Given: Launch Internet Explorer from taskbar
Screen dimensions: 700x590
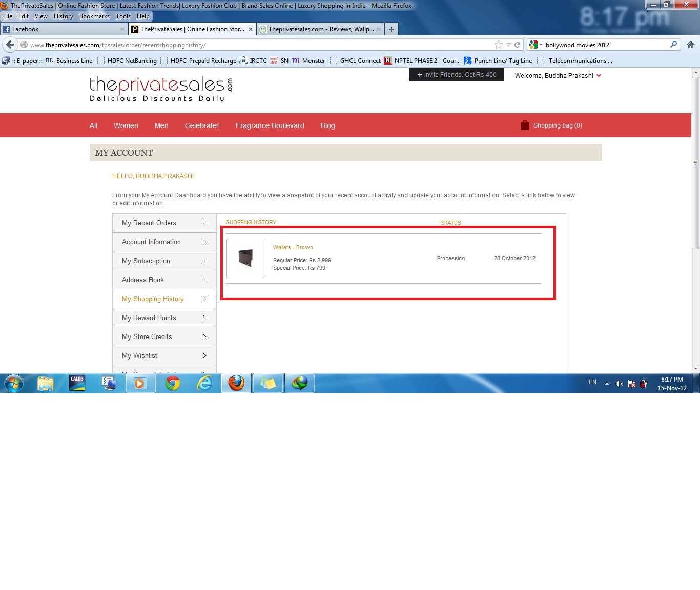Looking at the screenshot, I should (x=204, y=383).
